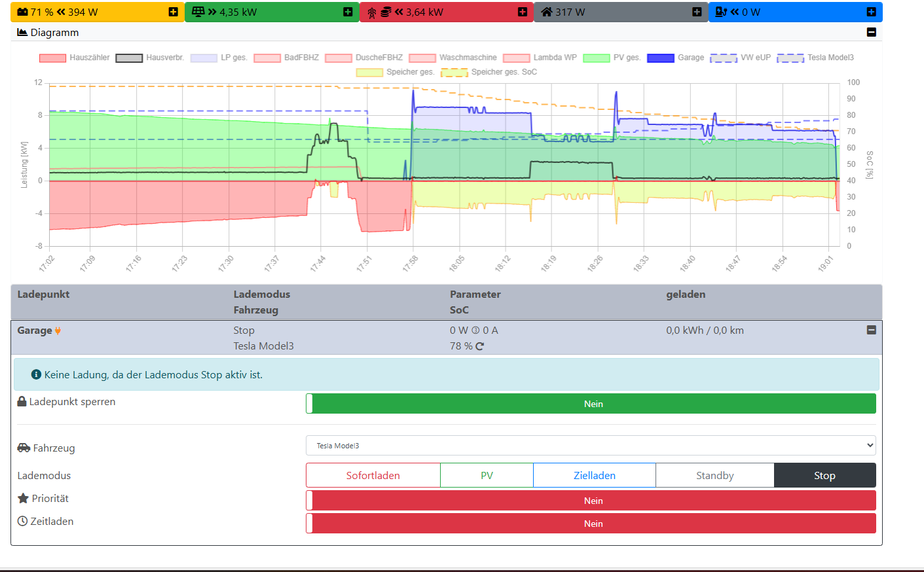Click the 78 % SoC text
Image resolution: width=924 pixels, height=572 pixels.
point(461,346)
